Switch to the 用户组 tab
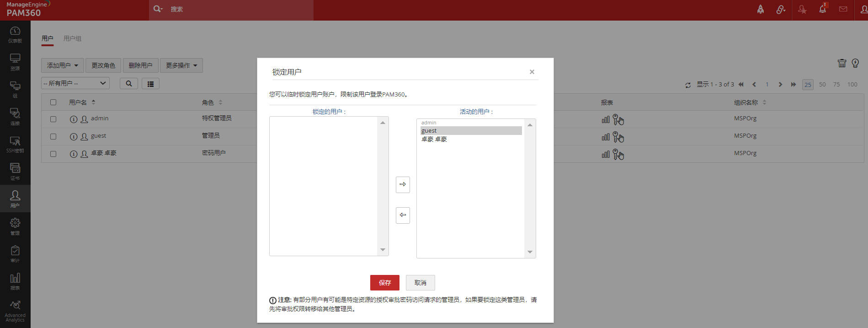This screenshot has width=868, height=328. coord(72,38)
